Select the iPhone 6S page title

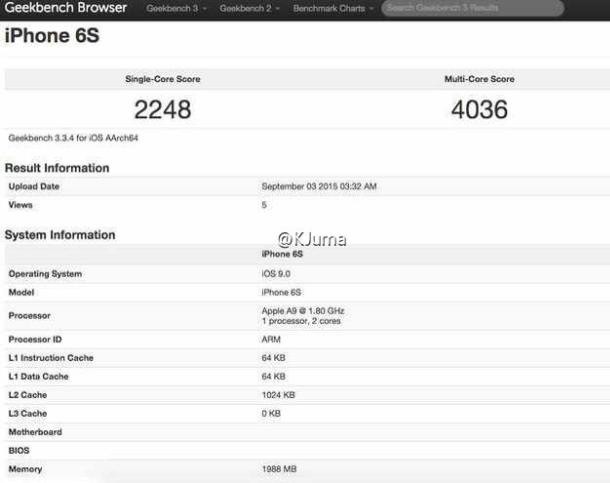coord(52,35)
